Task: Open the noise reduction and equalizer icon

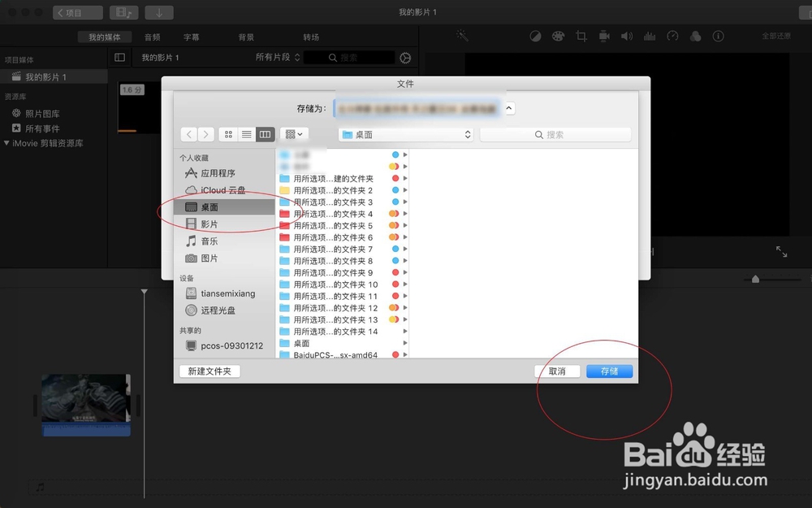Action: click(x=650, y=36)
